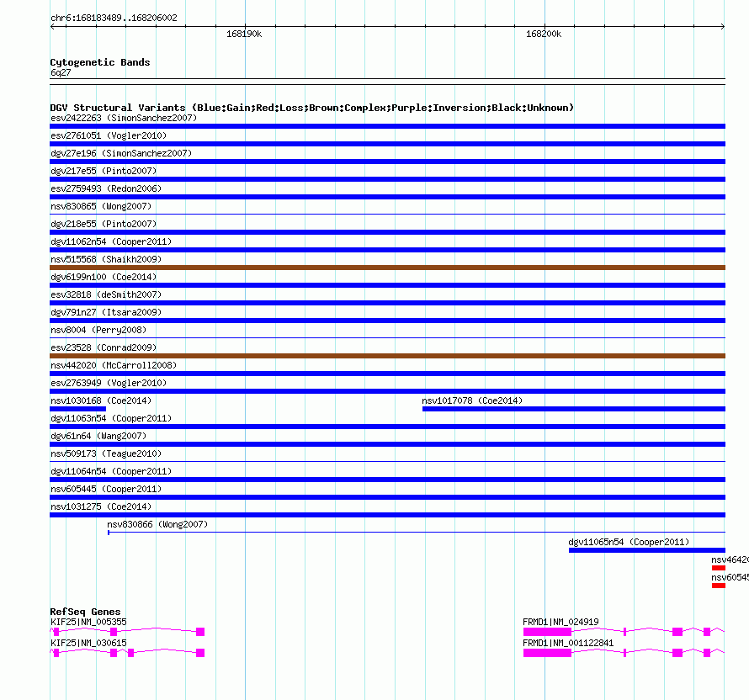Click the blue bar under nsv1017078
Viewport: 749px width, 700px height.
(x=574, y=409)
